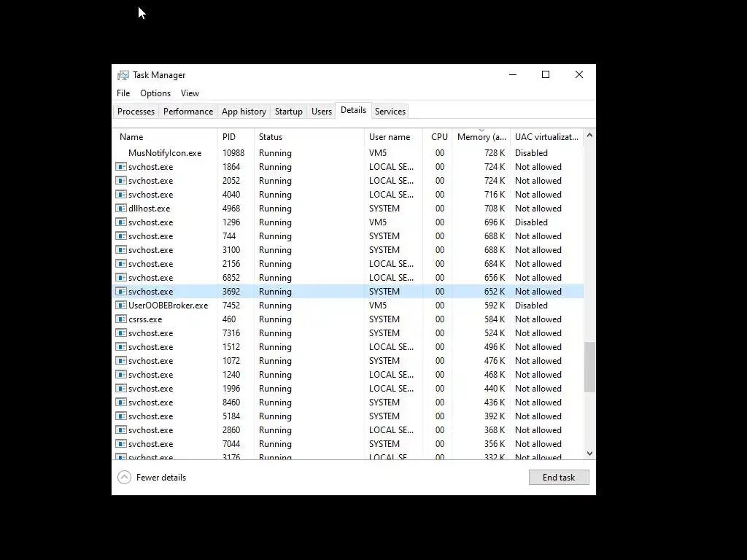Click the 728 K memory value
This screenshot has width=747, height=560.
pyautogui.click(x=495, y=153)
